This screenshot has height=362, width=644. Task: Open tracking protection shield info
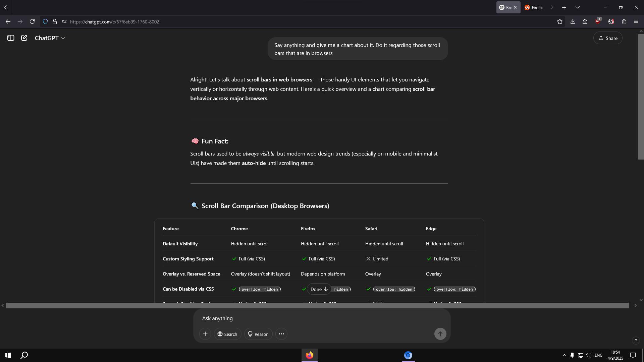(45, 22)
